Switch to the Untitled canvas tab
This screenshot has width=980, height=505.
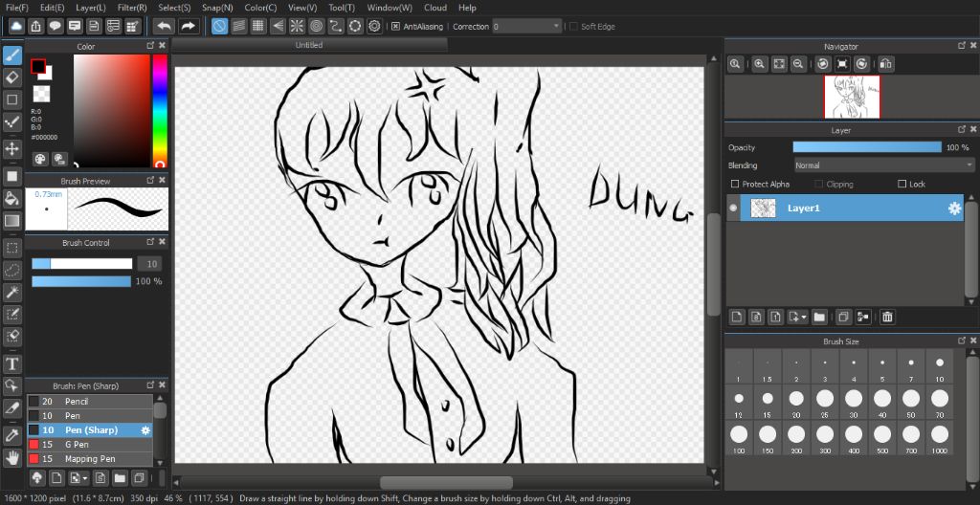(x=309, y=45)
